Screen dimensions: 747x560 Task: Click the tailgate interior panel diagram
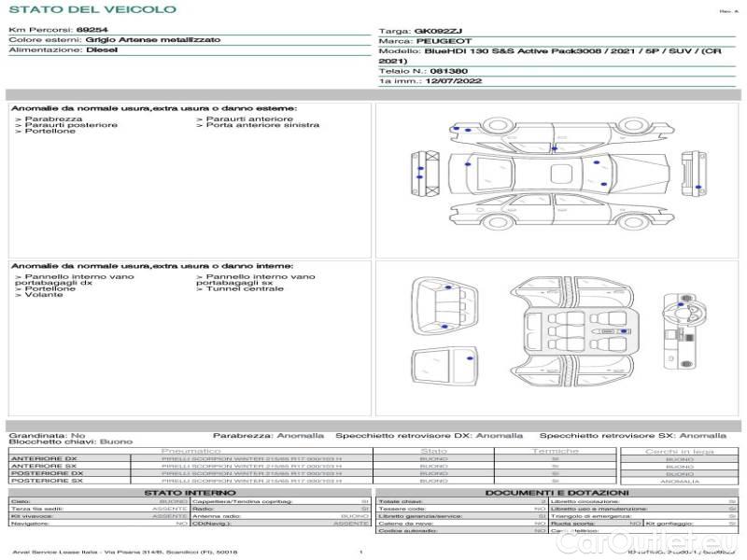coord(444,367)
